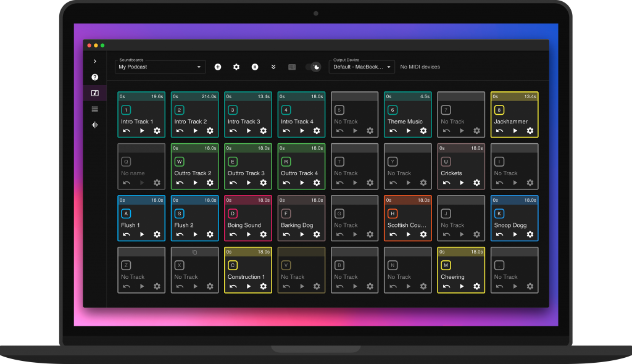Pause all sounds from the toolbar
The image size is (632, 364).
pyautogui.click(x=254, y=67)
